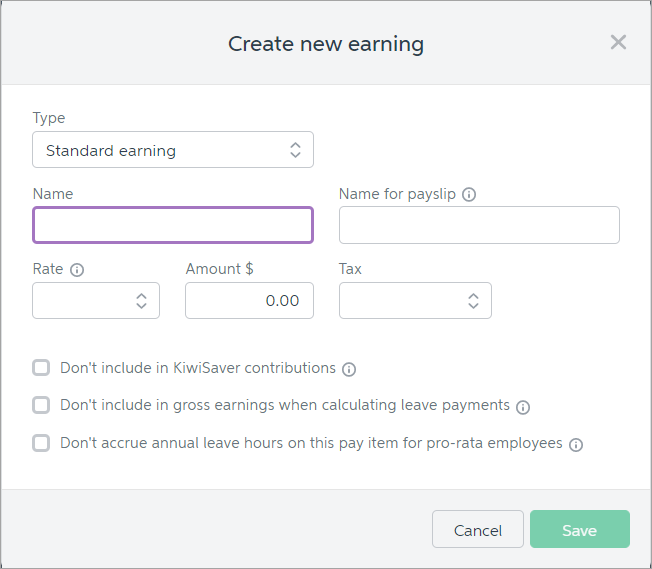Click the Rate info icon

click(x=77, y=270)
